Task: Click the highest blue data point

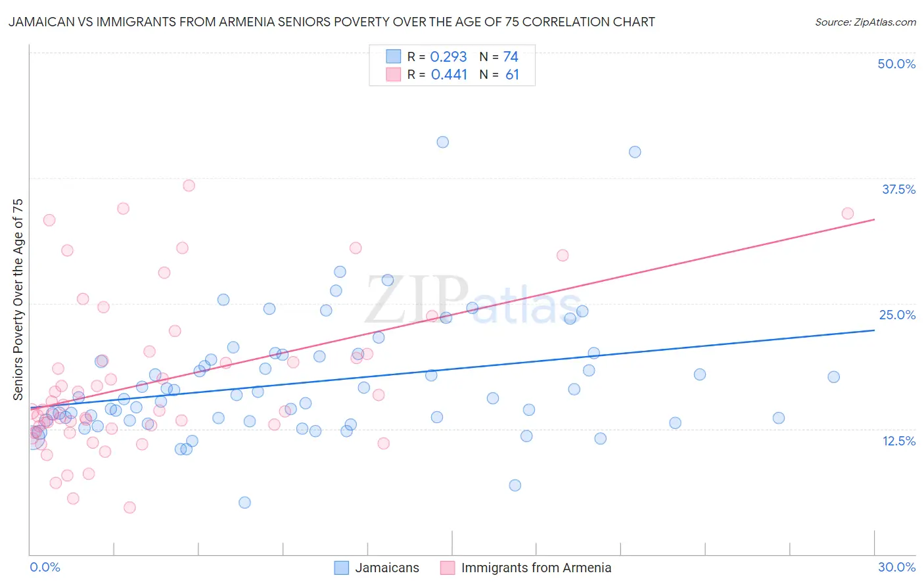Action: 443,142
